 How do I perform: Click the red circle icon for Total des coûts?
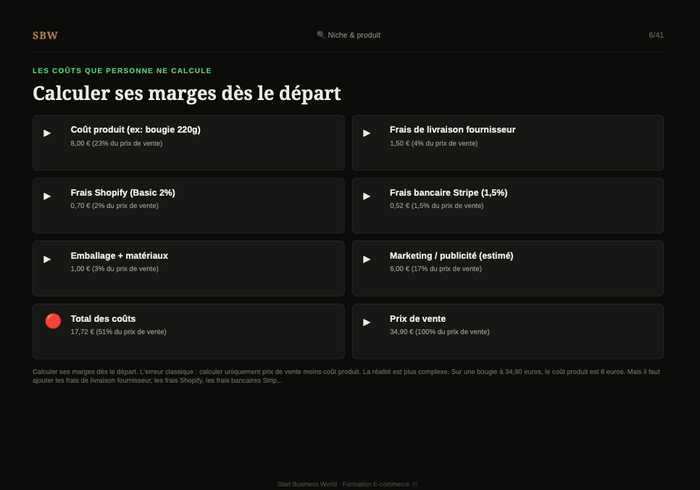(x=53, y=321)
